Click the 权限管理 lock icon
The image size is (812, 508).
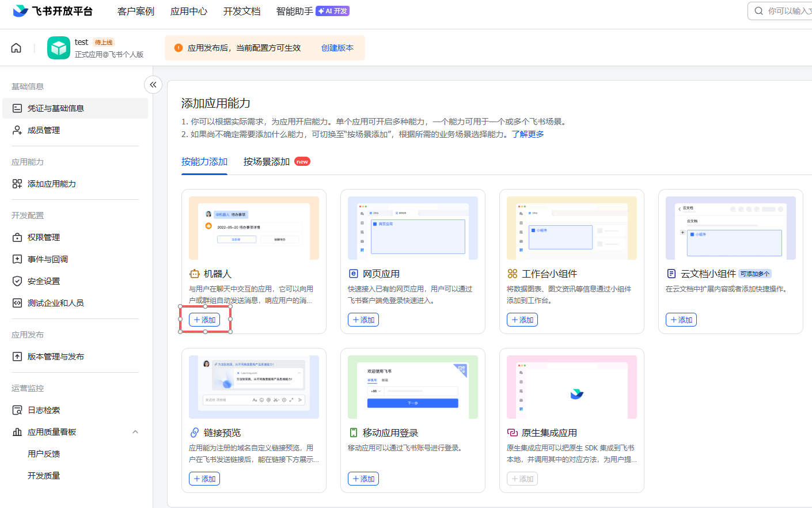[x=17, y=237]
